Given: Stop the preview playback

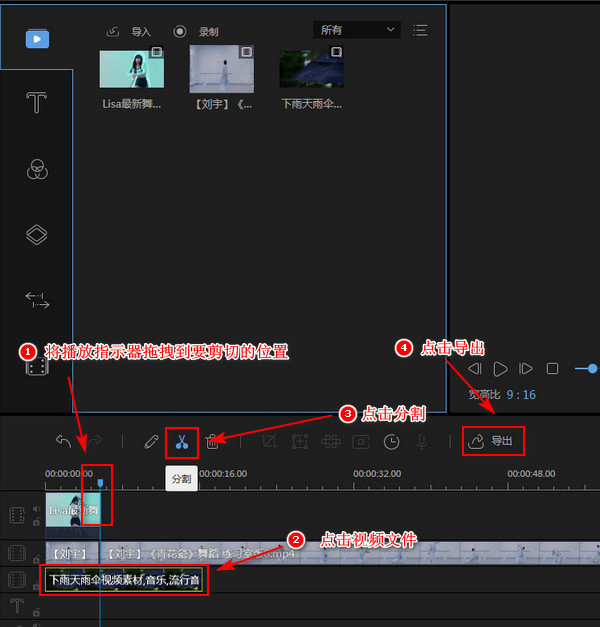Looking at the screenshot, I should tap(552, 368).
